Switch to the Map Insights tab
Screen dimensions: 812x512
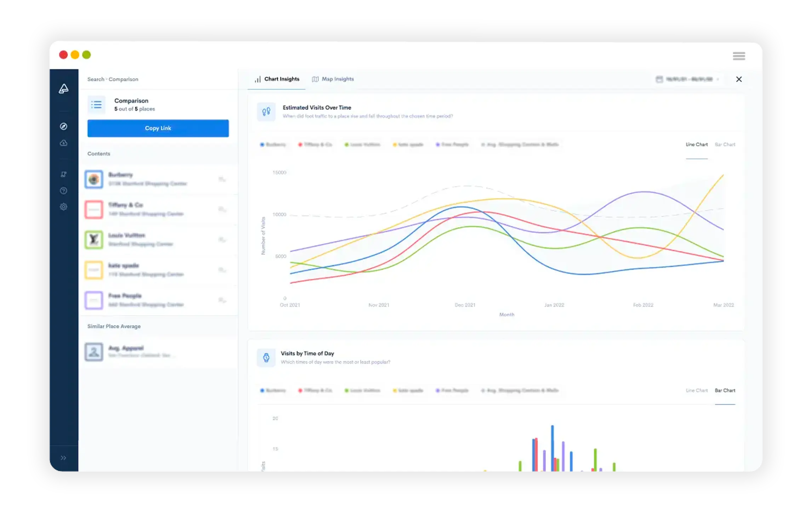(x=333, y=79)
